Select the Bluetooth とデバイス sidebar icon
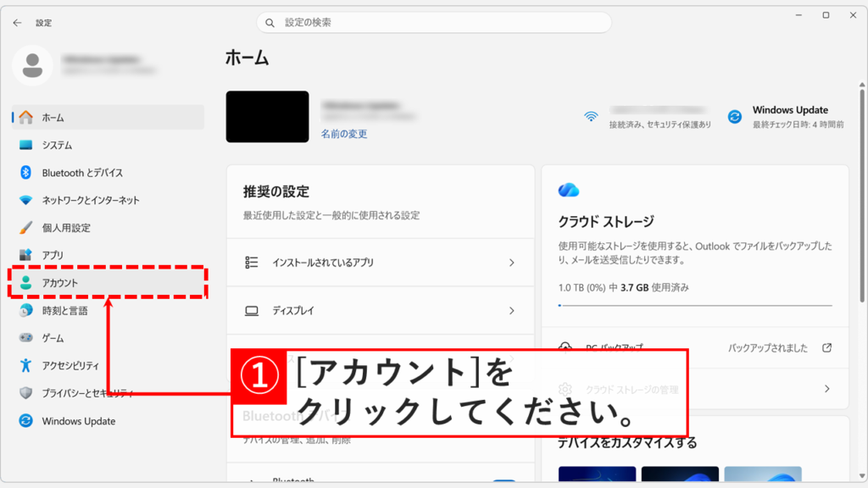Image resolution: width=868 pixels, height=488 pixels. (x=25, y=171)
